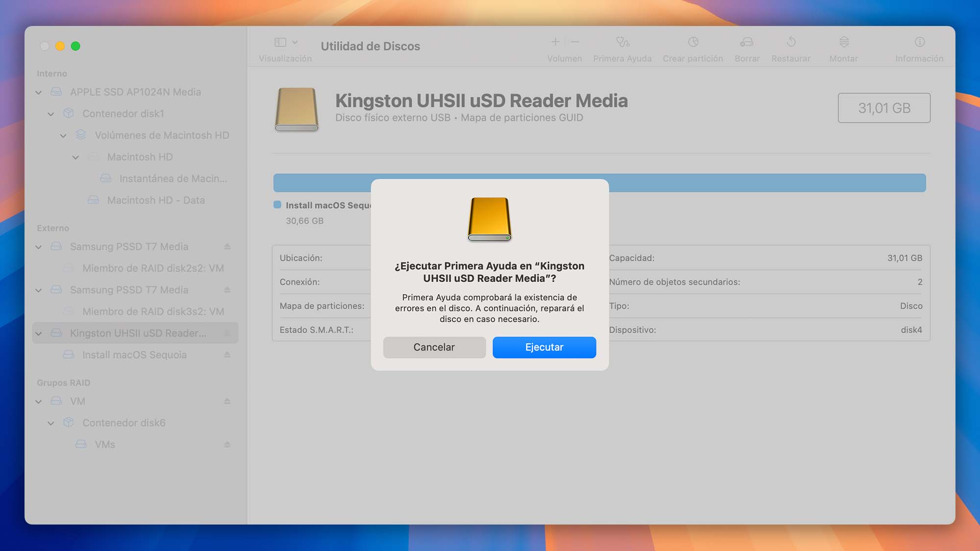980x551 pixels.
Task: Select Volúmenes de Macintosh HD item
Action: (135, 135)
